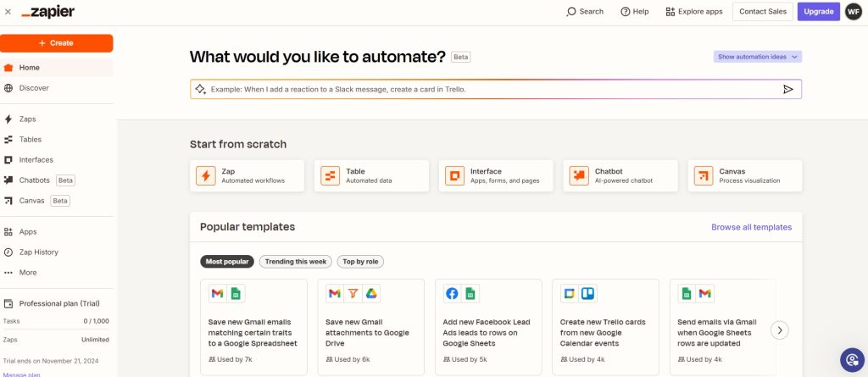Click the Table icon under Start from scratch
This screenshot has width=868, height=377.
pos(330,175)
